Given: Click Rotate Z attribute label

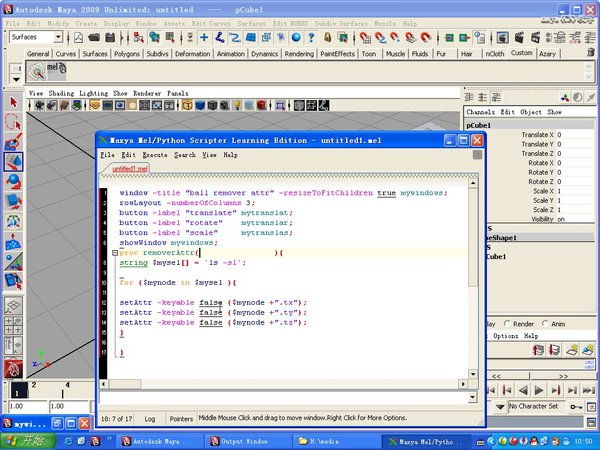Looking at the screenshot, I should (x=541, y=182).
